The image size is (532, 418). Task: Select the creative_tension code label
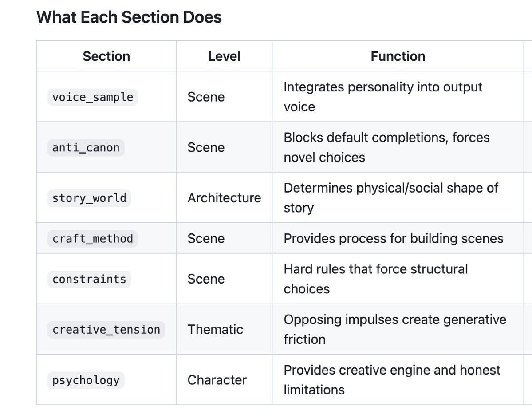click(106, 330)
